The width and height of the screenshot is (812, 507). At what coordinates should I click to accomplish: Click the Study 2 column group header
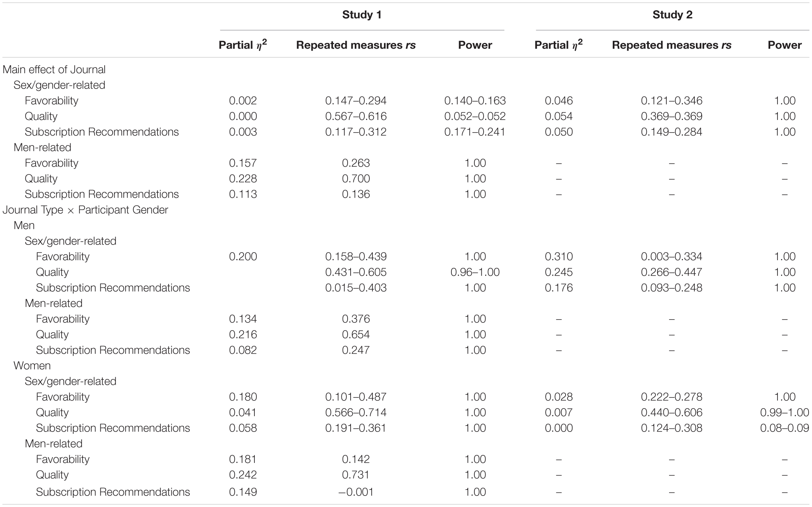pyautogui.click(x=672, y=15)
